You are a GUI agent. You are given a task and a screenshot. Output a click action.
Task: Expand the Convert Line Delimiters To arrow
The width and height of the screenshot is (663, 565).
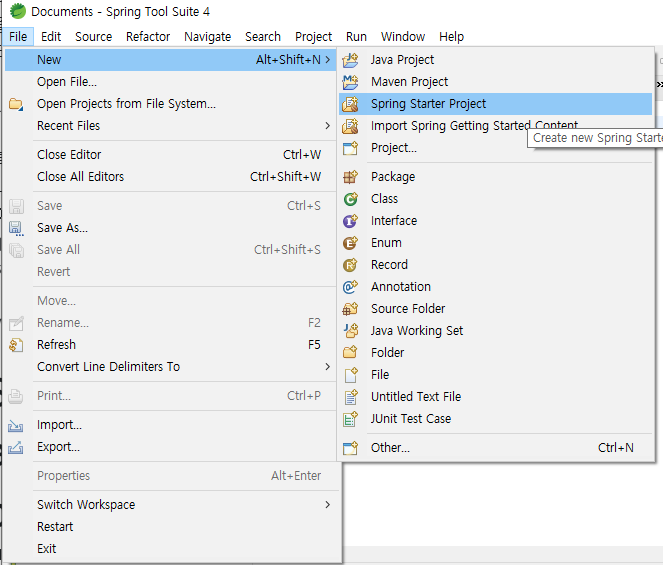tap(328, 367)
